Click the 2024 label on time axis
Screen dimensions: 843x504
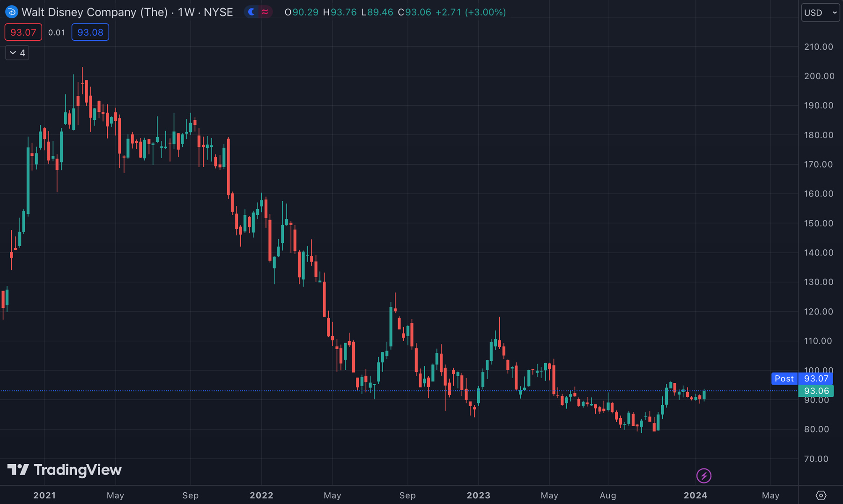click(695, 495)
